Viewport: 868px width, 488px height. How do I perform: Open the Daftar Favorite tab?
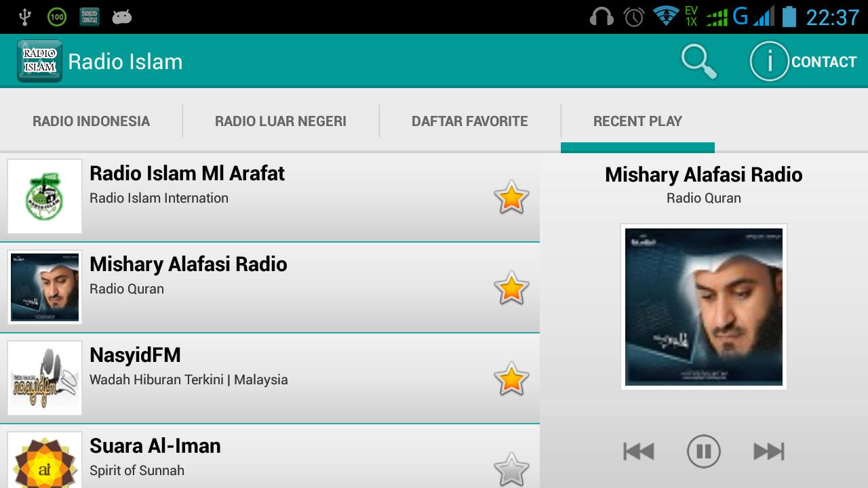tap(470, 121)
